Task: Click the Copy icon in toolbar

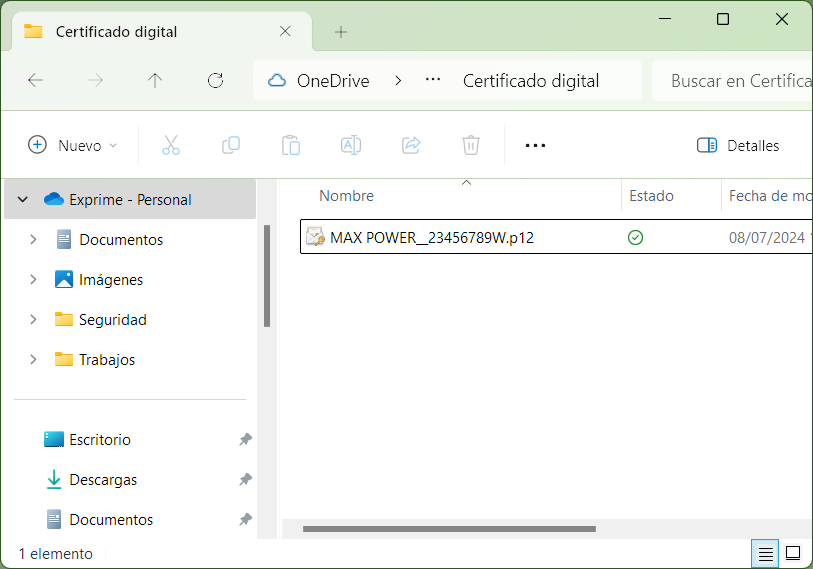Action: pos(231,145)
